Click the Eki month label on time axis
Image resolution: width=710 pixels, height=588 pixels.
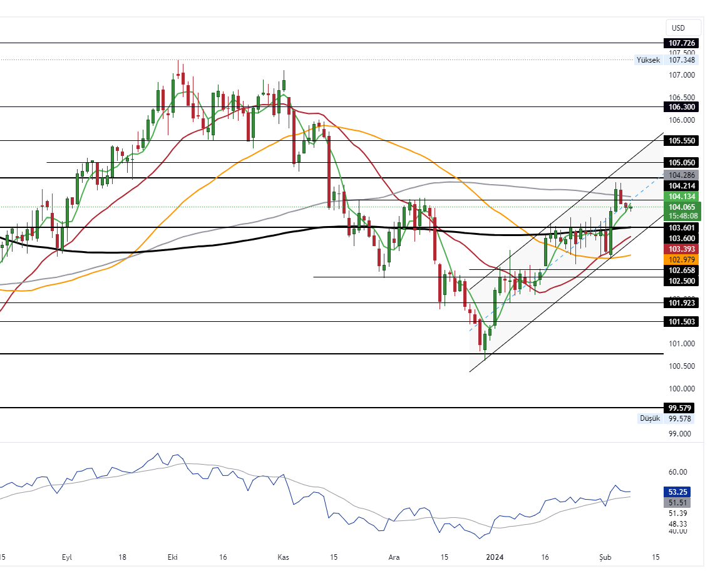point(172,557)
